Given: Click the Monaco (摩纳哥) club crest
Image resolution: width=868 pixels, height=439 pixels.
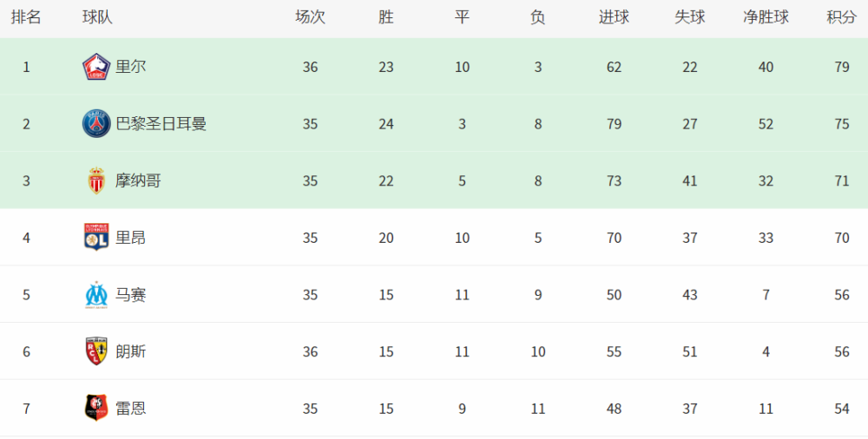Looking at the screenshot, I should point(96,180).
